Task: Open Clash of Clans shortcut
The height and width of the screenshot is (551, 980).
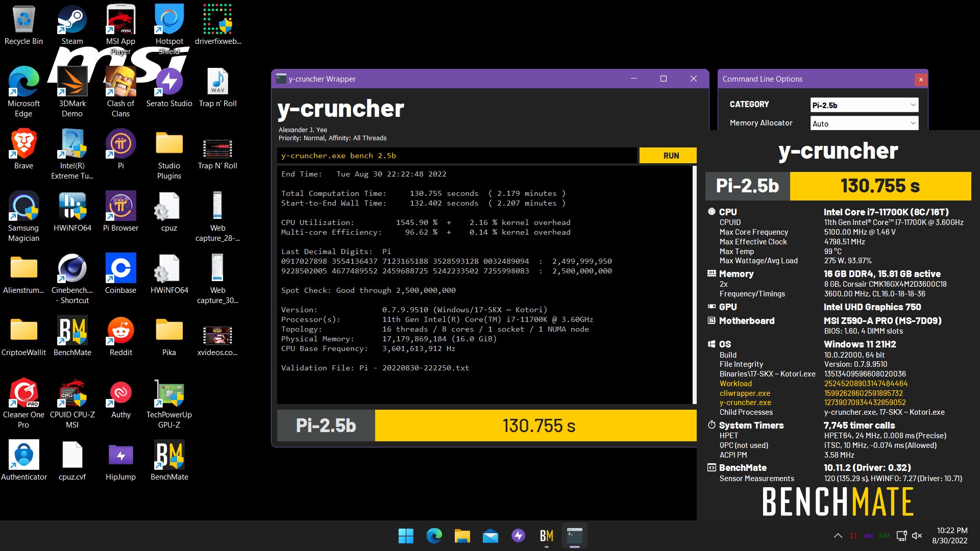Action: pos(120,92)
